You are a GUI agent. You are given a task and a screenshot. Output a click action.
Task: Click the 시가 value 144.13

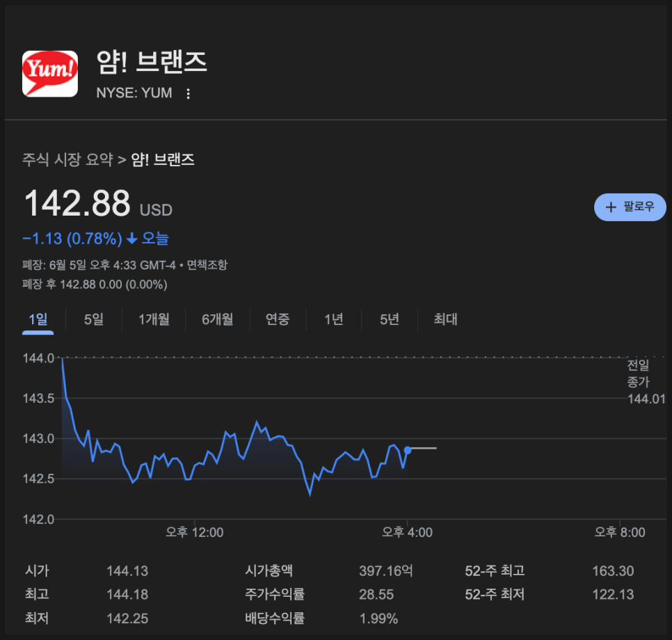click(x=127, y=571)
